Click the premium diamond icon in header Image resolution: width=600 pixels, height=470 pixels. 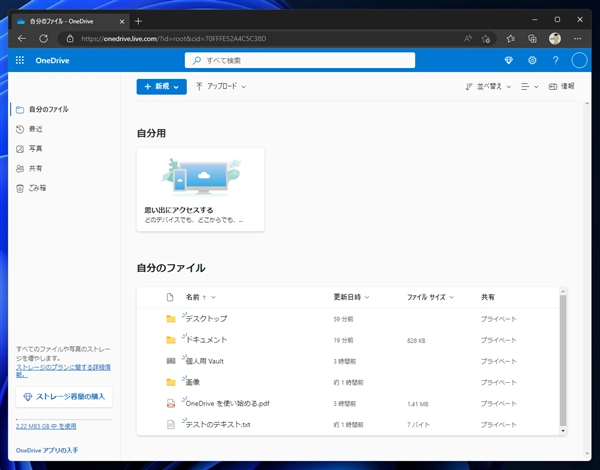(509, 60)
